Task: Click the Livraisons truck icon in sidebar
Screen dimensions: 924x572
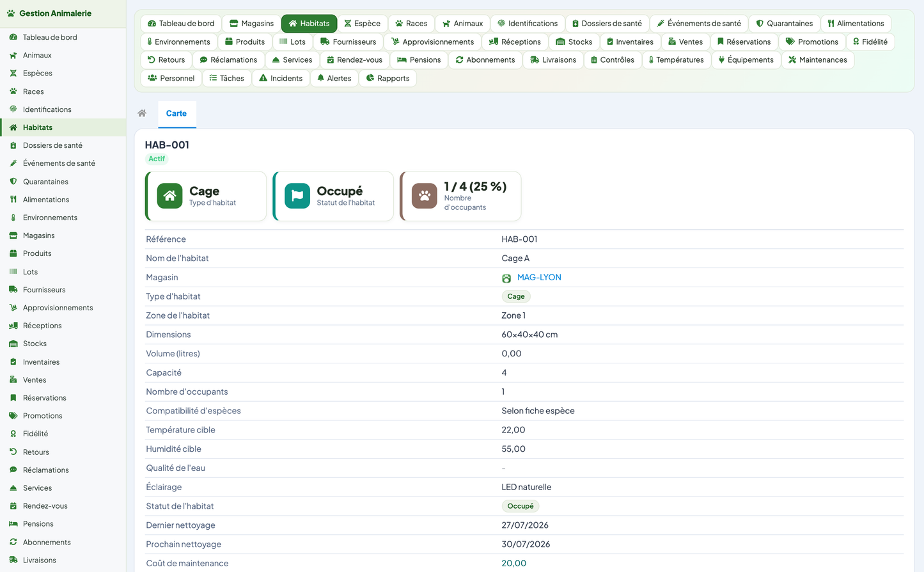Action: click(13, 560)
